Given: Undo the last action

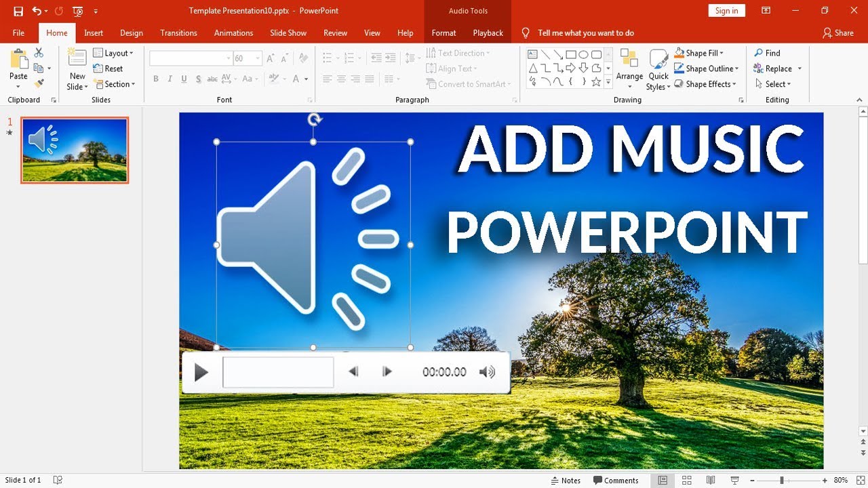Looking at the screenshot, I should pos(37,11).
